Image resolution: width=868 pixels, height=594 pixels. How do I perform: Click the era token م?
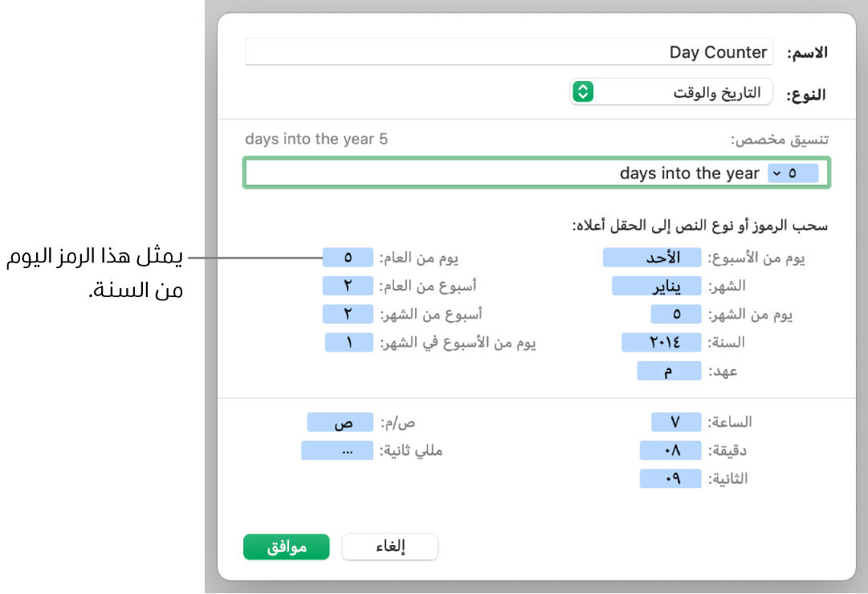tap(669, 371)
